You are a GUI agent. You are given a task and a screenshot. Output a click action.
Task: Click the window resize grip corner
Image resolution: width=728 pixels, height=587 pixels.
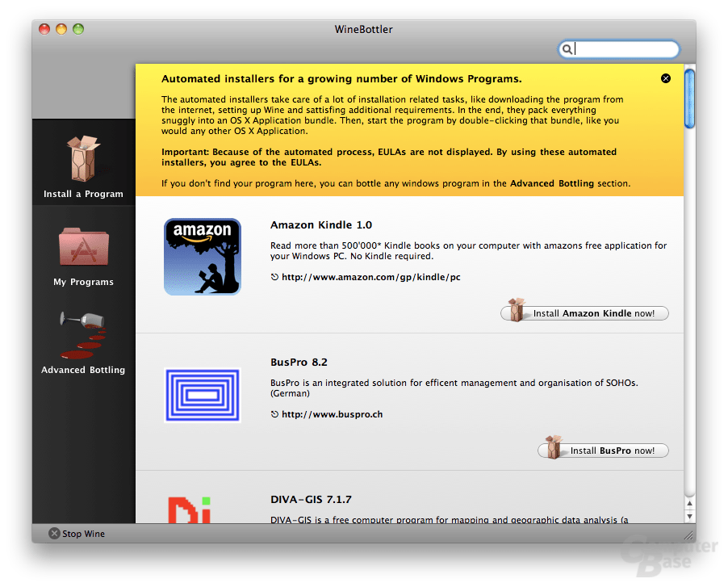[688, 535]
